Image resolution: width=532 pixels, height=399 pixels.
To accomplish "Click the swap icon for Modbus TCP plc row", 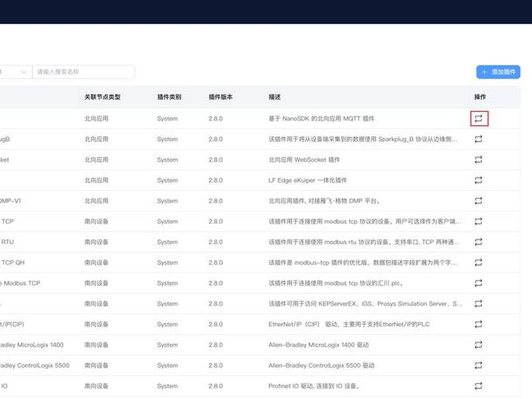I will click(x=478, y=283).
